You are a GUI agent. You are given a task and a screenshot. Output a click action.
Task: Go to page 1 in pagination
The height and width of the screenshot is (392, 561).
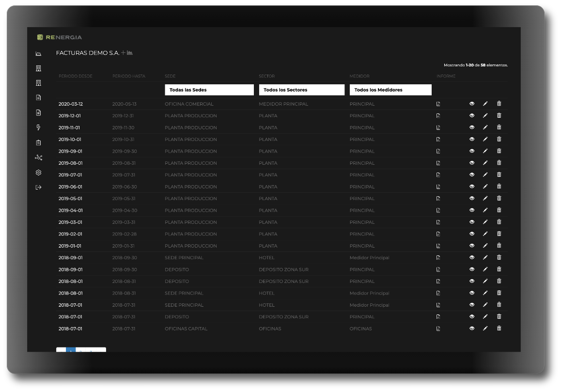[71, 350]
